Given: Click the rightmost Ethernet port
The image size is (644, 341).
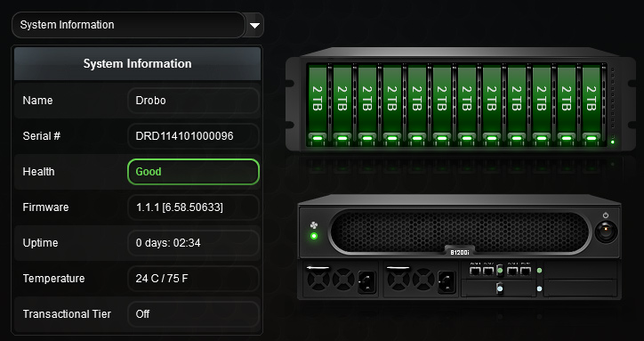Looking at the screenshot, I should (526, 271).
